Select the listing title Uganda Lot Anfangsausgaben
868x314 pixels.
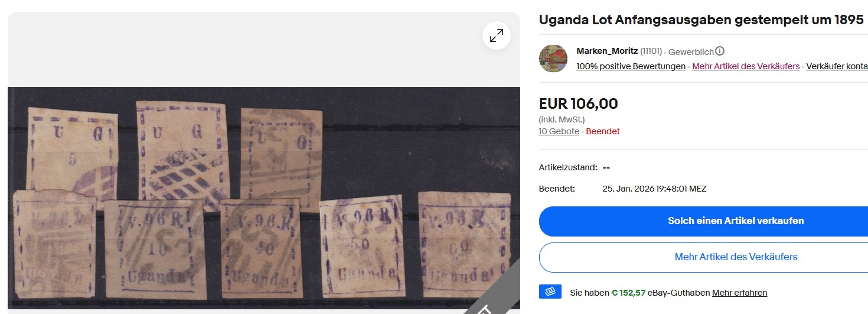[701, 20]
